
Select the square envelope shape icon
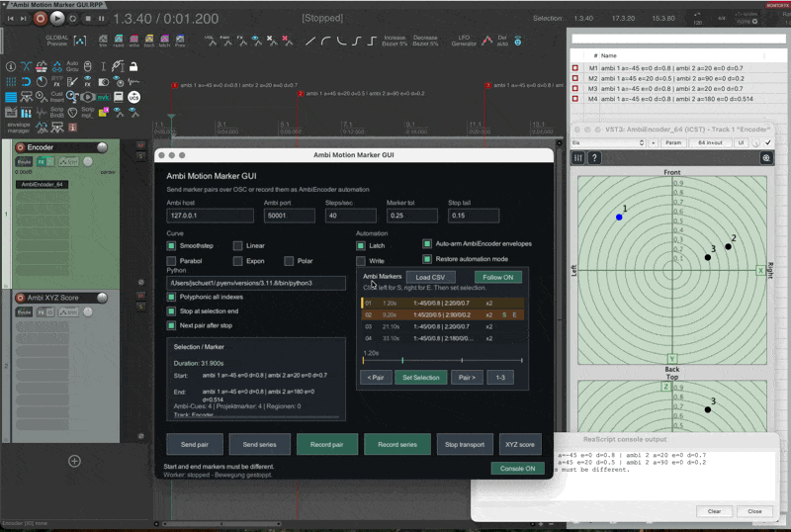click(373, 41)
